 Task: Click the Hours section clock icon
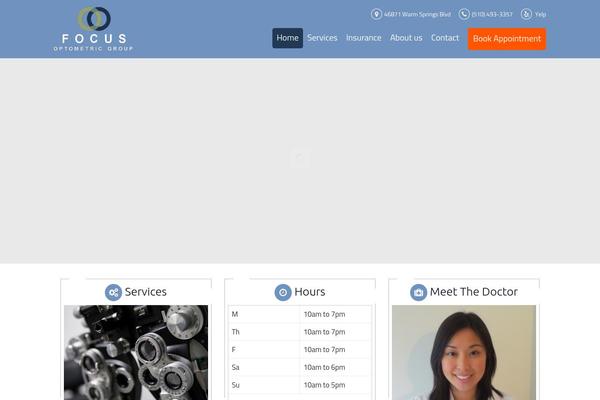(x=283, y=292)
